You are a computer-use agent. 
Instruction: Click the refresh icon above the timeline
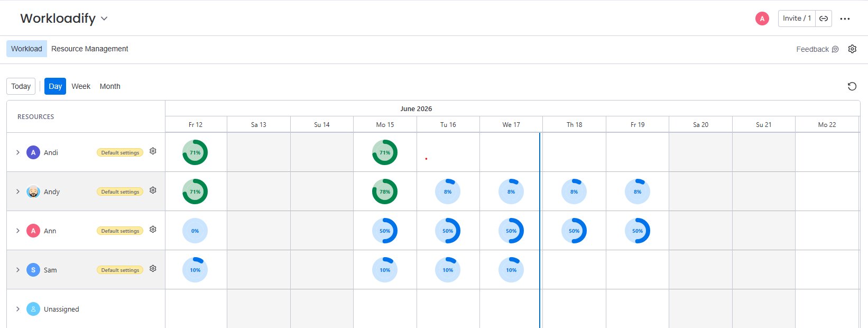tap(852, 86)
